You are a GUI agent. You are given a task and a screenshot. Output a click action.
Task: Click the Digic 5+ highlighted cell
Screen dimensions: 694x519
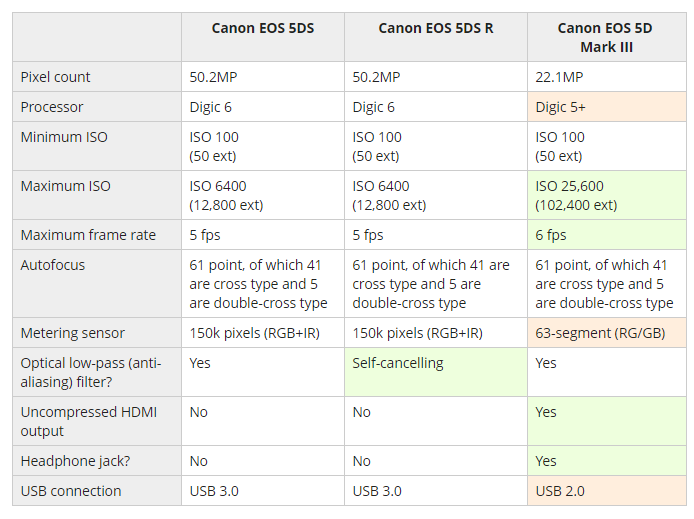(x=607, y=107)
